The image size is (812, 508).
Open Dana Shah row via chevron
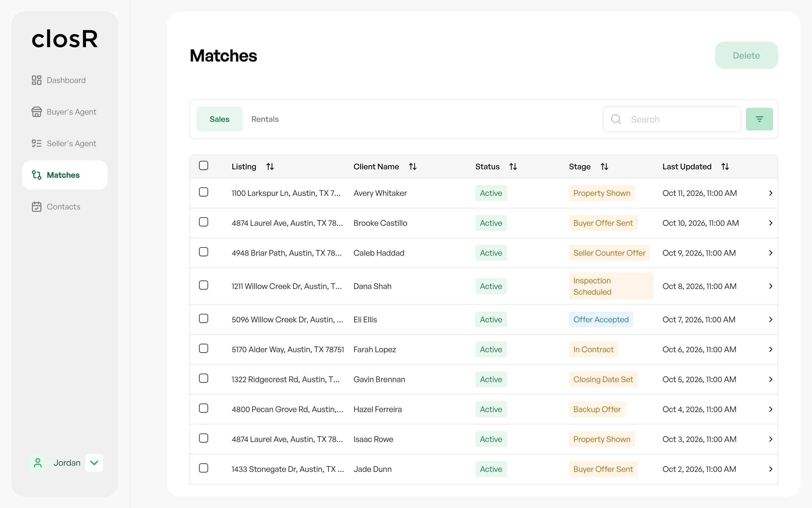tap(771, 286)
